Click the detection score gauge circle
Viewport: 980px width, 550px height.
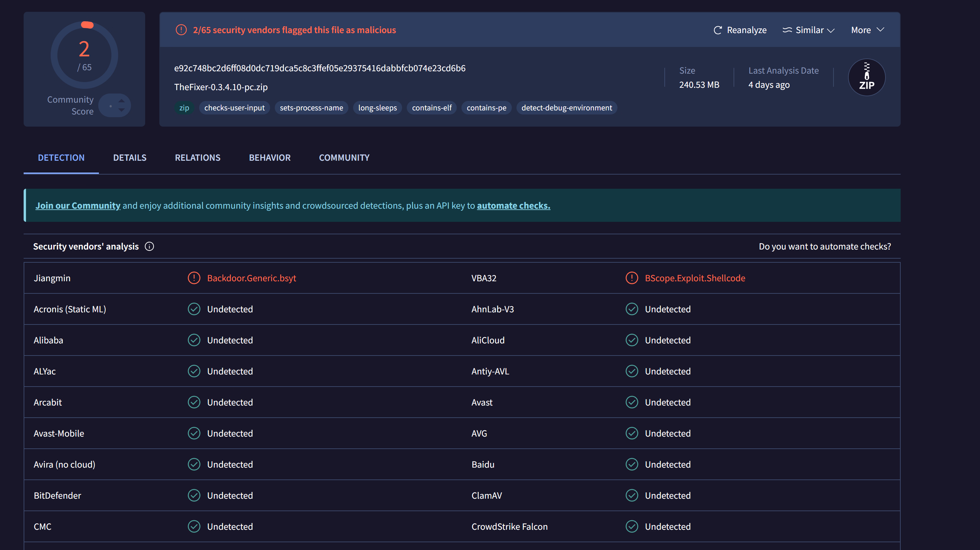pos(84,55)
